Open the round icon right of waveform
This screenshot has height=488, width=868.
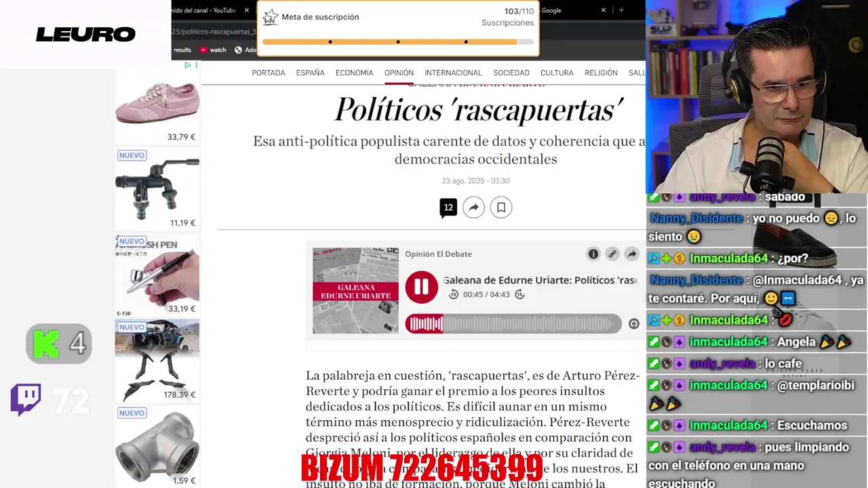[x=634, y=324]
